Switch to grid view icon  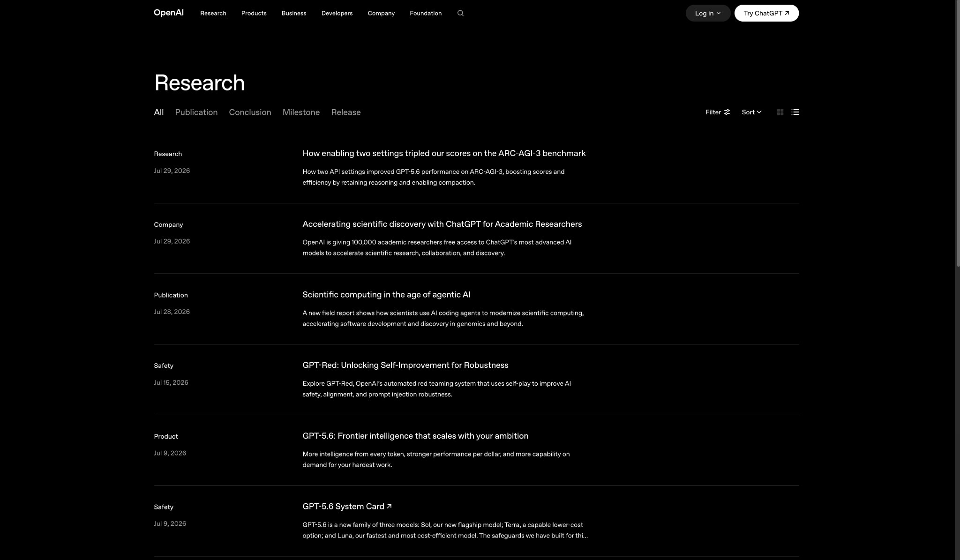[x=780, y=112]
